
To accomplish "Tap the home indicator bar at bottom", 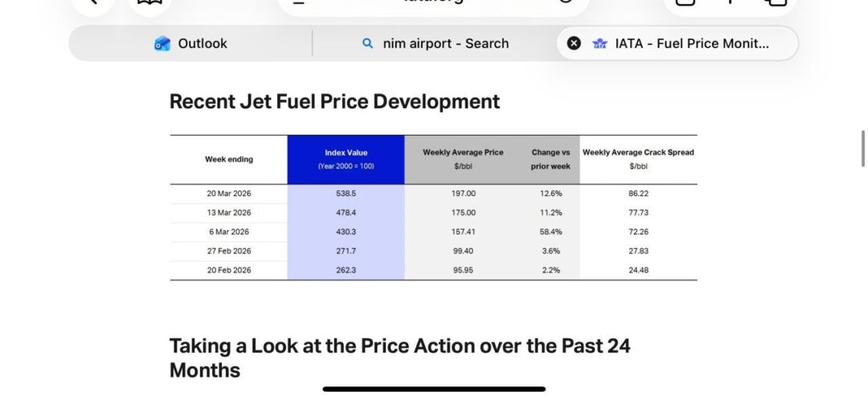I will click(434, 390).
